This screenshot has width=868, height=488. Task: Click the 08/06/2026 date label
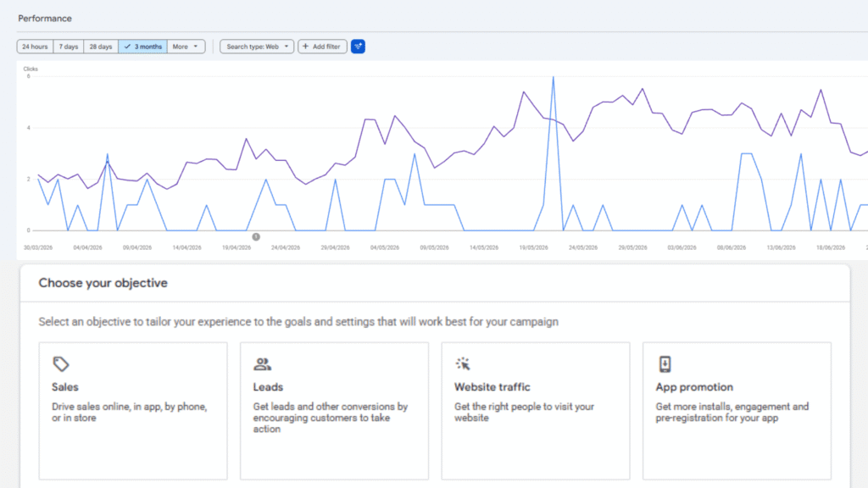[732, 248]
